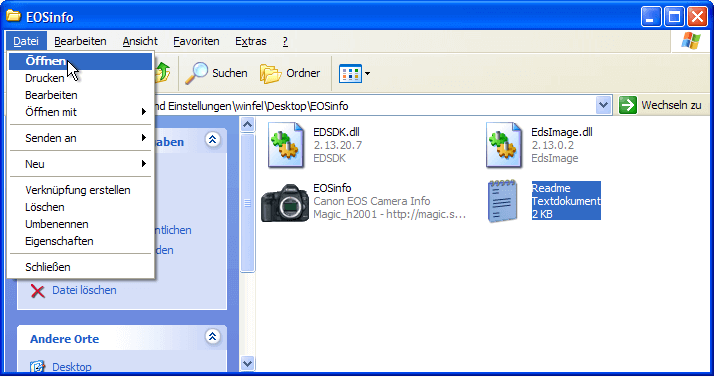Select the EOSinfo camera application icon
The height and width of the screenshot is (377, 714).
click(285, 202)
